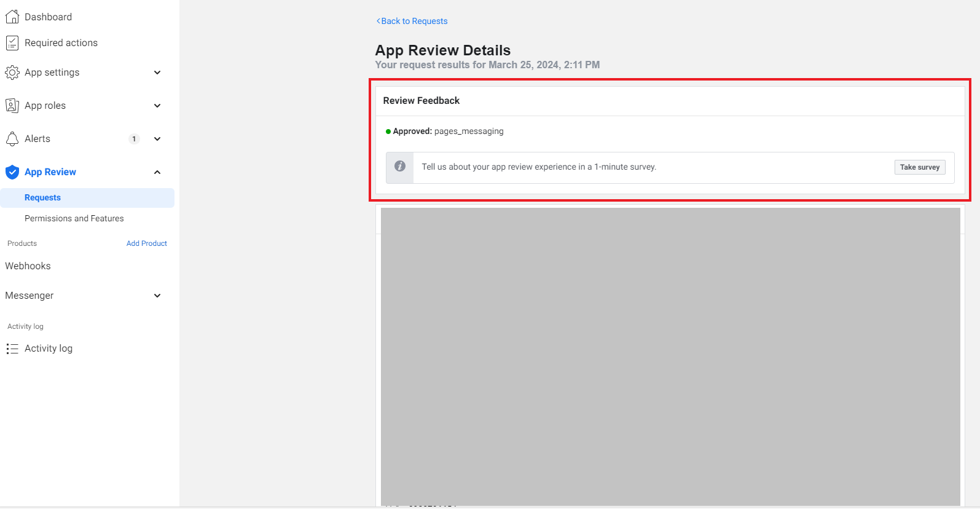Viewport: 980px width, 509px height.
Task: Click the Activity log list icon
Action: 12,349
